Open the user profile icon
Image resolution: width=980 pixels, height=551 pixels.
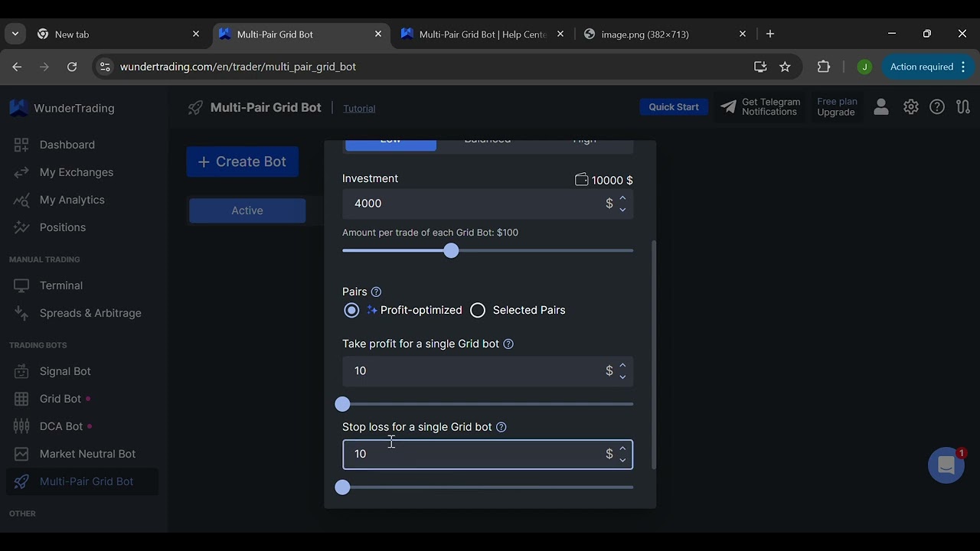881,107
